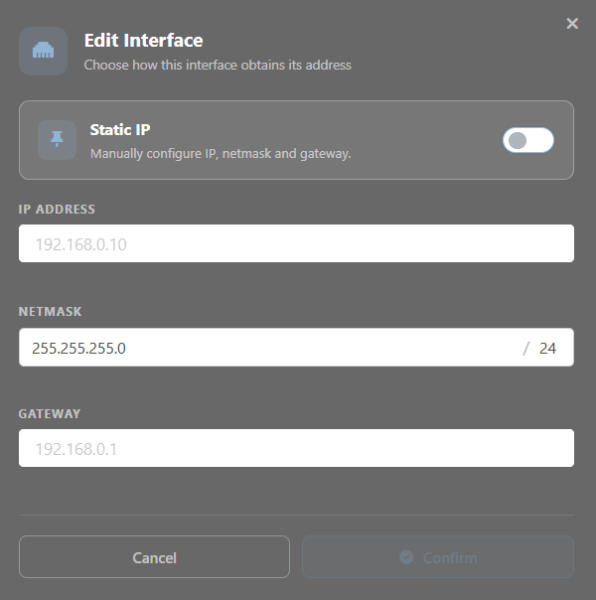Select the 24 prefix length in Netmask field
Screen dimensions: 596x600
[x=547, y=348]
